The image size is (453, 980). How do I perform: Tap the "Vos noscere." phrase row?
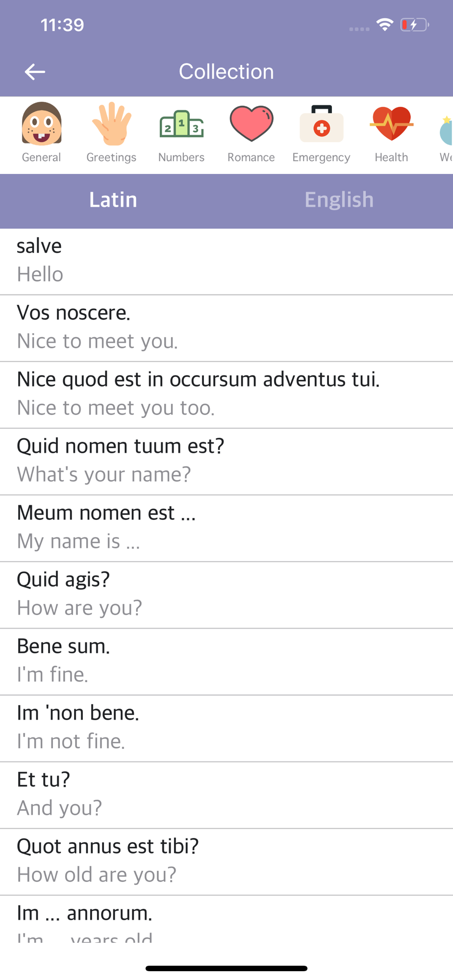tap(226, 327)
